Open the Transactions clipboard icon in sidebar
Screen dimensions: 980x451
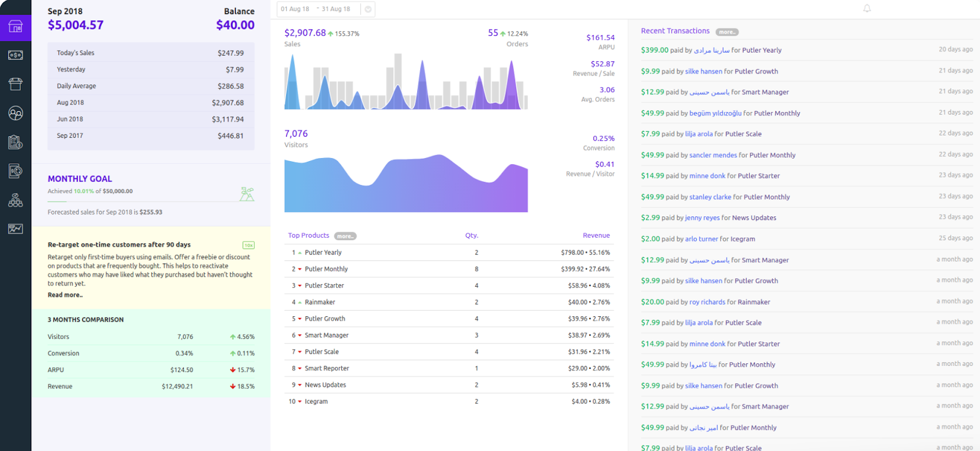[15, 142]
